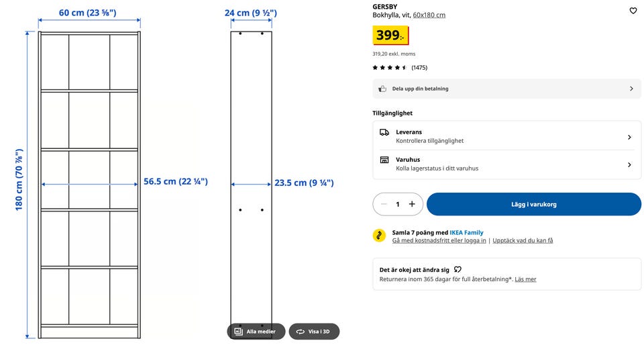Open the 60x180 cm size link
The height and width of the screenshot is (349, 644).
(x=429, y=15)
